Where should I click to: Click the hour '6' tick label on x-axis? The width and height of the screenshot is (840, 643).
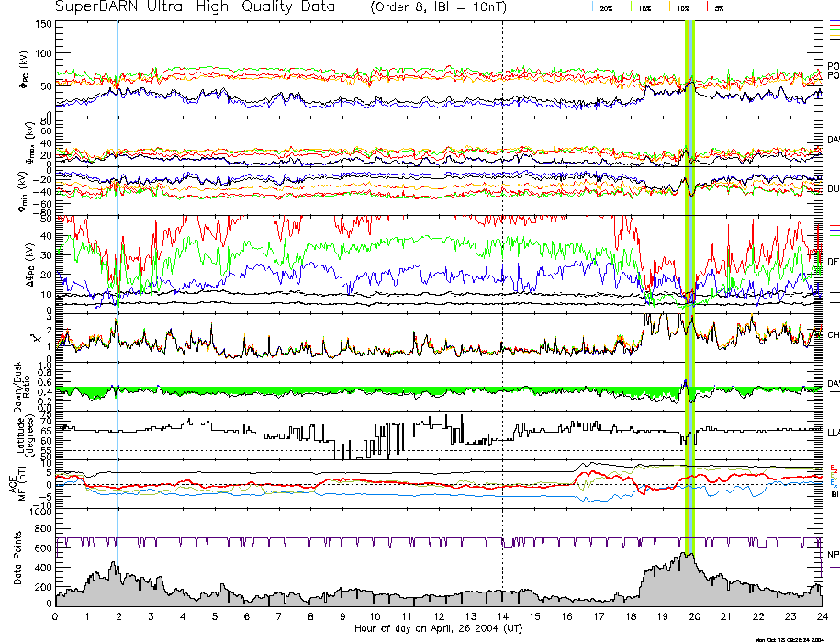[246, 616]
